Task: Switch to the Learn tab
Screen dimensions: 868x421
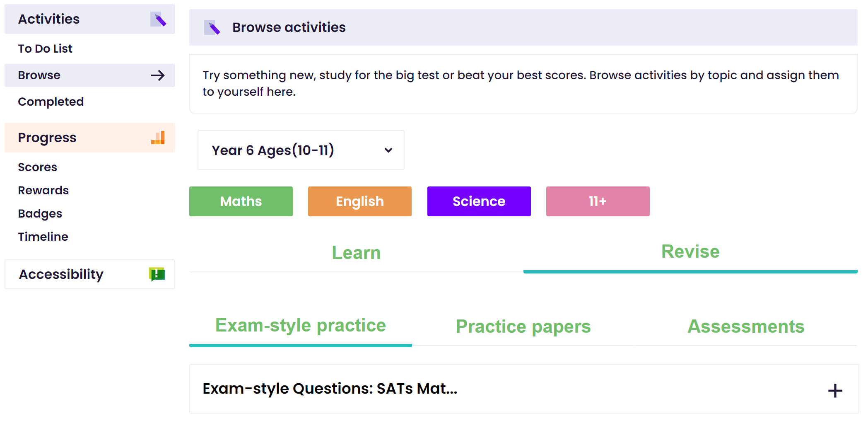Action: pos(356,253)
